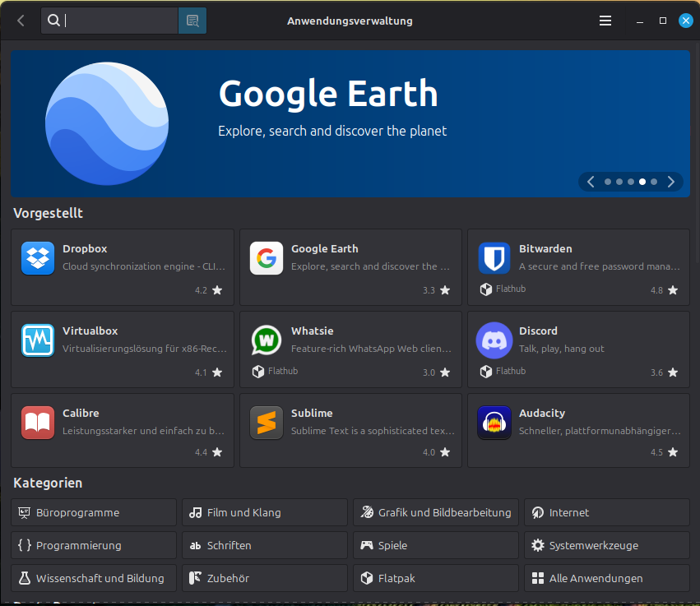The image size is (700, 606).
Task: Click the Audacity headphones icon
Action: (x=494, y=423)
